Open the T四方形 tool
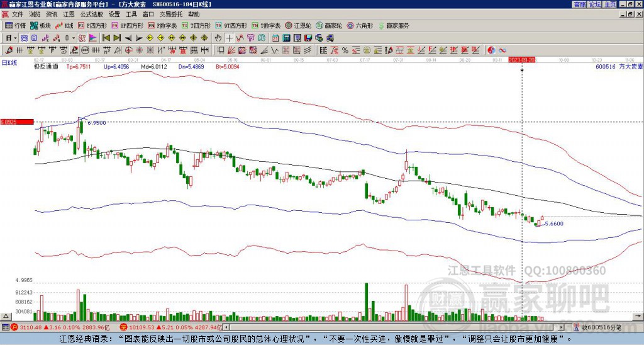 coord(196,25)
